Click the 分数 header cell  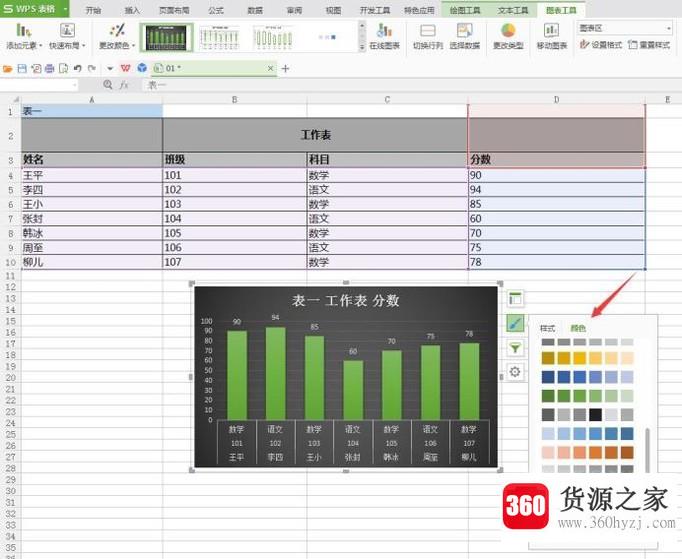(x=556, y=159)
